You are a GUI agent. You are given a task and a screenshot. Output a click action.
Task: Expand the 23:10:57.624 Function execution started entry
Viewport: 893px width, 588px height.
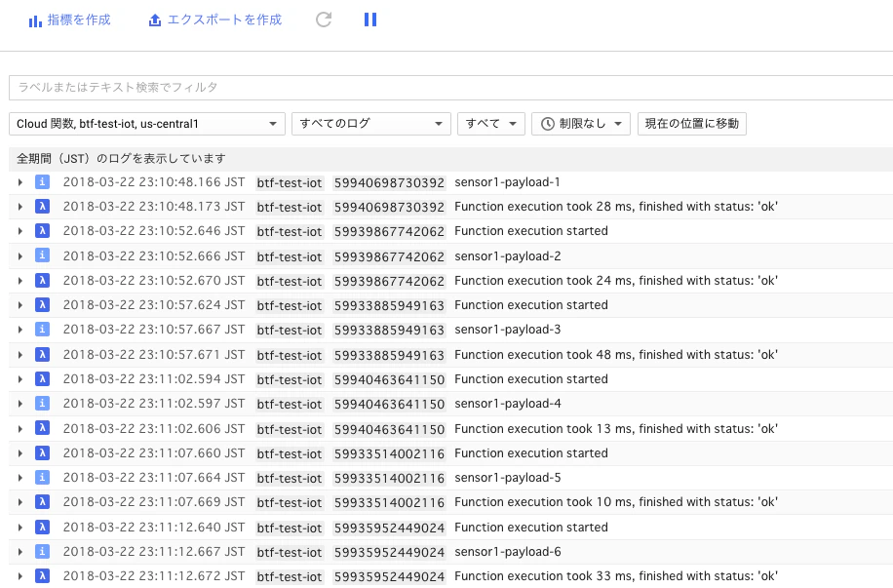tap(20, 305)
